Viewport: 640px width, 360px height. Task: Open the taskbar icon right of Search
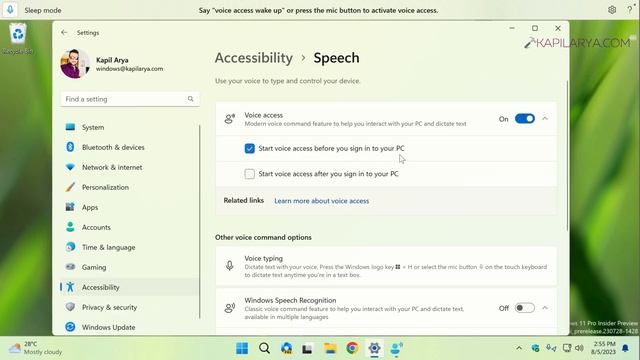[x=286, y=348]
